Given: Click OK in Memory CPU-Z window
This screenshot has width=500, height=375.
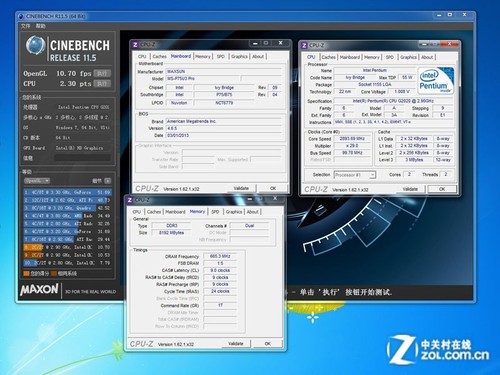Looking at the screenshot, I should (268, 344).
